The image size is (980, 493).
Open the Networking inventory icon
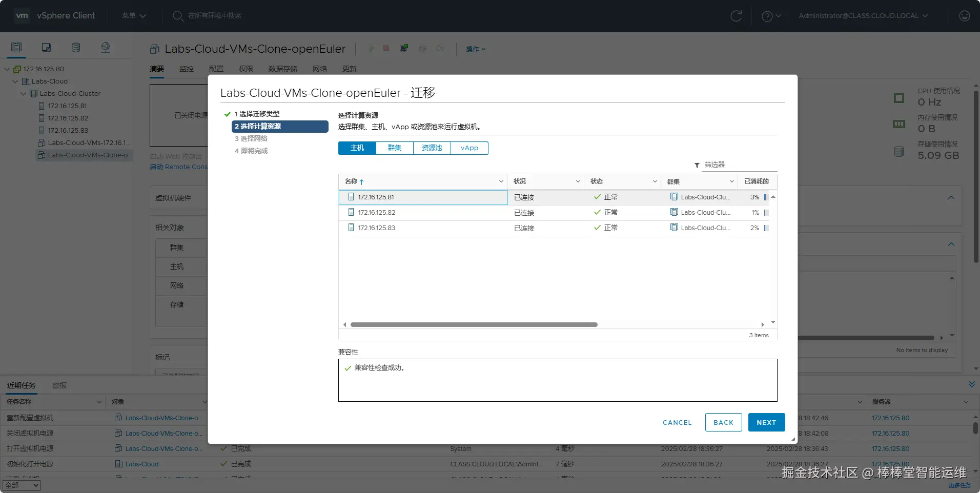(106, 48)
